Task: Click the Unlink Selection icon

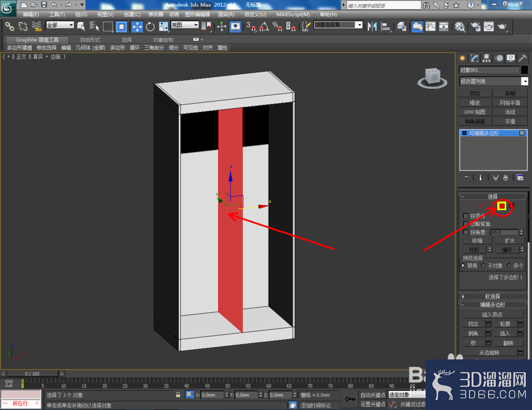Action: [23, 26]
